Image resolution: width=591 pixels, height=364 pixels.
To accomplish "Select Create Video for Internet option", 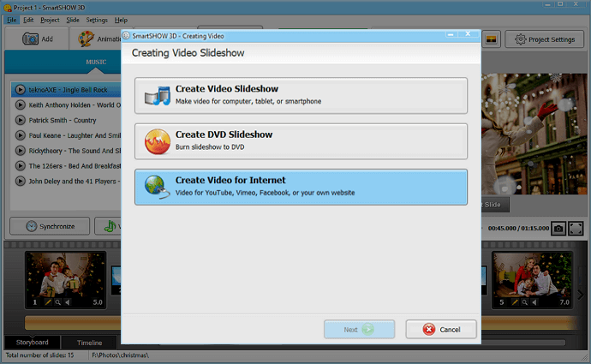I will click(301, 187).
